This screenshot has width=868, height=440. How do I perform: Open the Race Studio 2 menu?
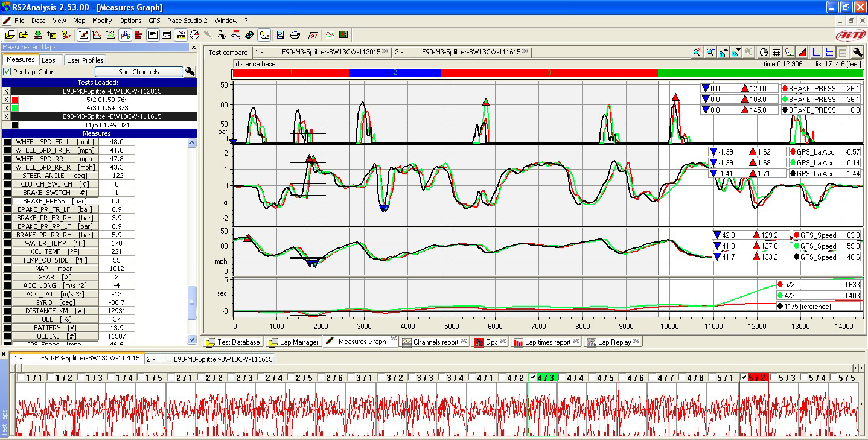pos(187,21)
